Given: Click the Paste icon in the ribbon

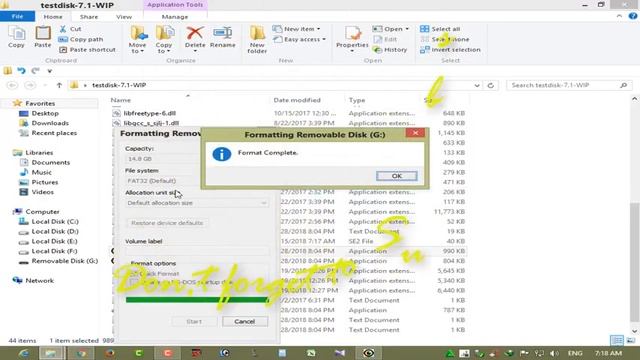Looking at the screenshot, I should click(43, 37).
